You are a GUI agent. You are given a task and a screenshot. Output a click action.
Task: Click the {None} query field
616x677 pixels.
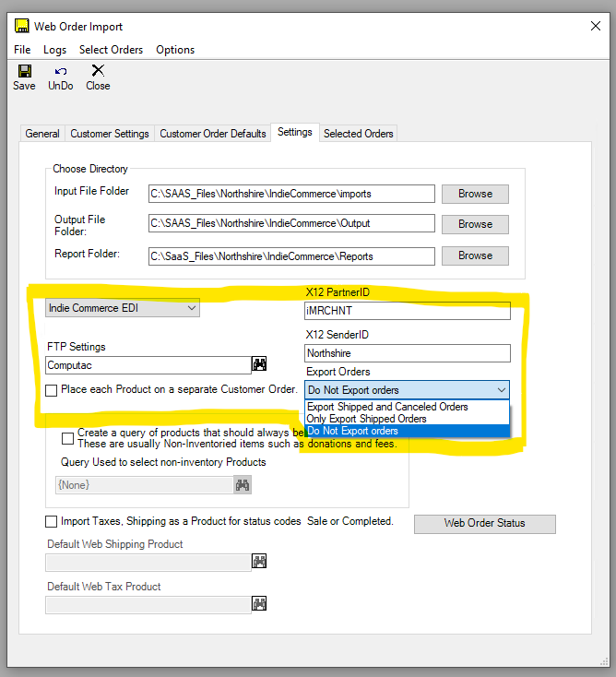tap(145, 485)
